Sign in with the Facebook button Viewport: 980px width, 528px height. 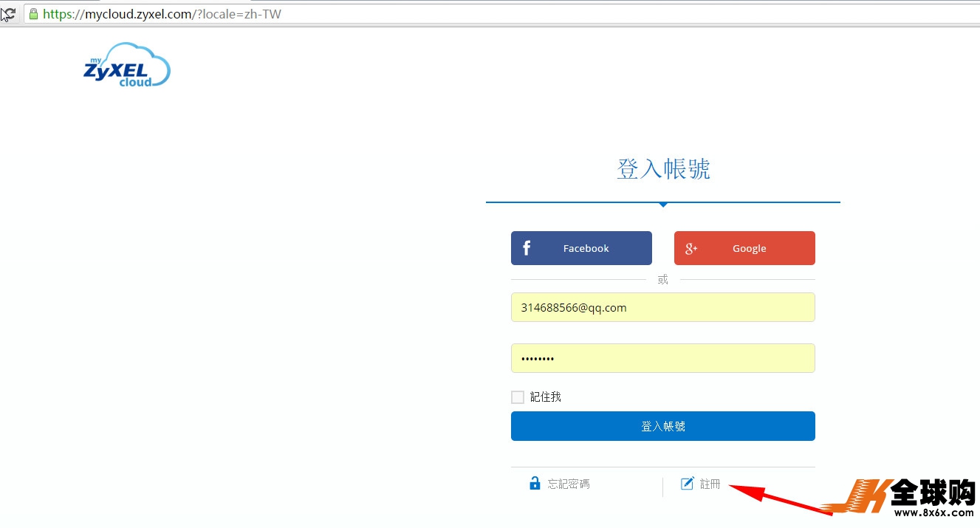[x=581, y=248]
